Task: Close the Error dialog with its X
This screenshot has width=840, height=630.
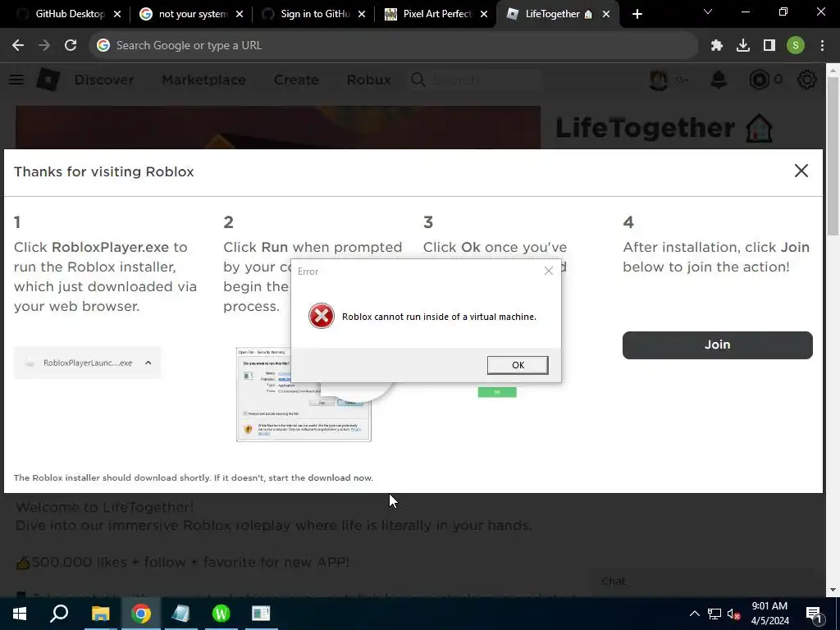Action: (548, 271)
